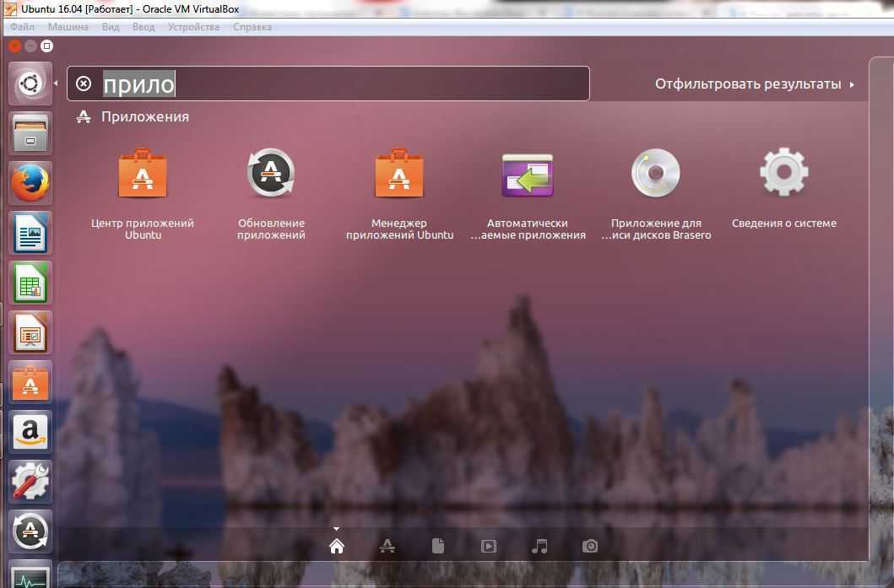This screenshot has height=588, width=894.
Task: Switch to the Photos lens
Action: click(x=590, y=547)
